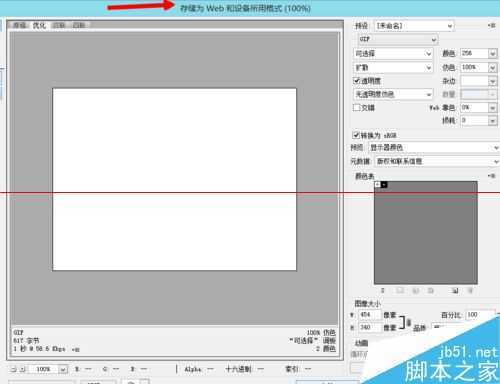Click the 颜色 colors value field 256
This screenshot has width=500, height=384.
(474, 53)
